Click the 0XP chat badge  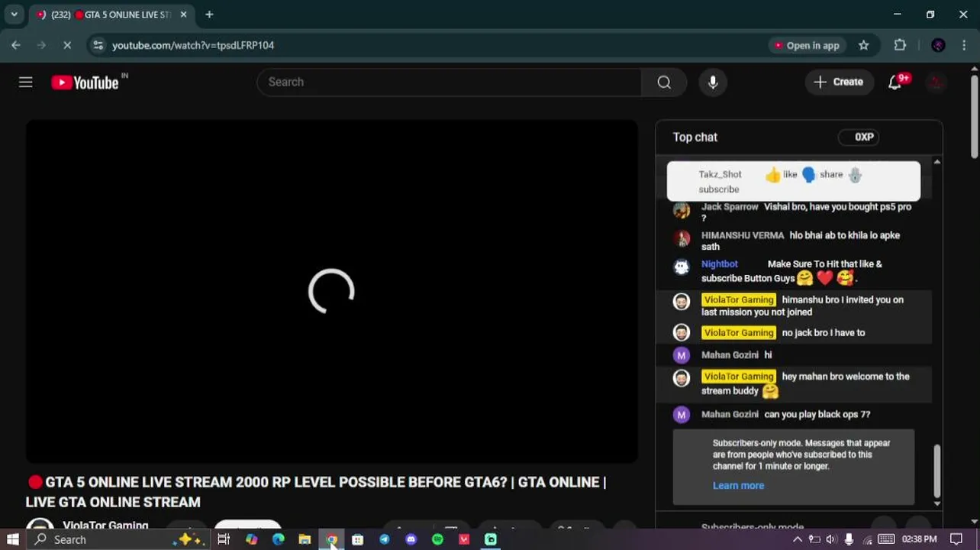[859, 137]
